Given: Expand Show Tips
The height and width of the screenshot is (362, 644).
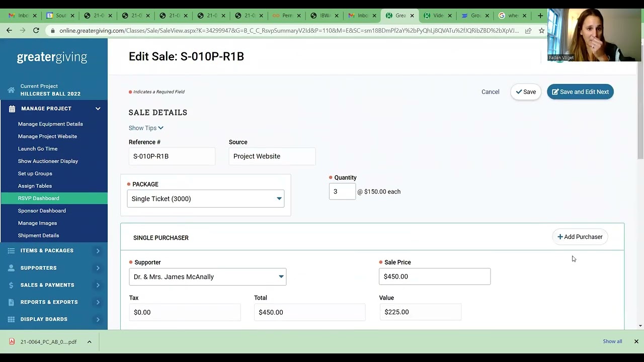Looking at the screenshot, I should 146,128.
